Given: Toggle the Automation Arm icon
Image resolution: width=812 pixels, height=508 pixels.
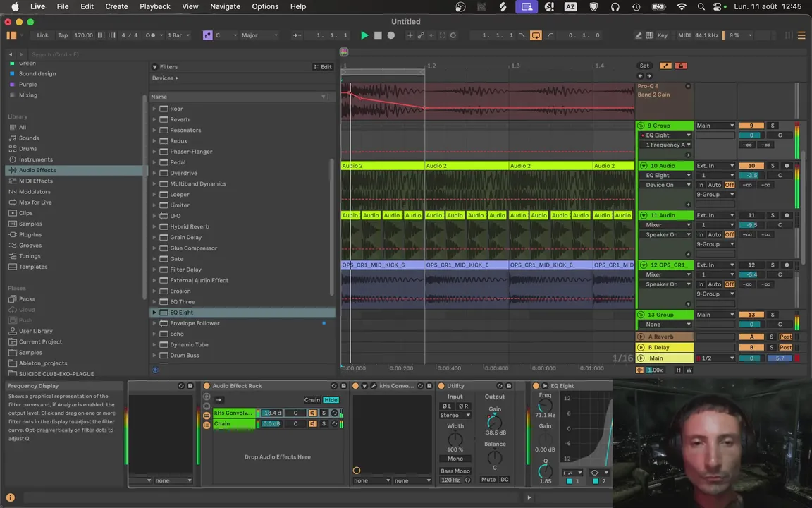Looking at the screenshot, I should click(421, 35).
